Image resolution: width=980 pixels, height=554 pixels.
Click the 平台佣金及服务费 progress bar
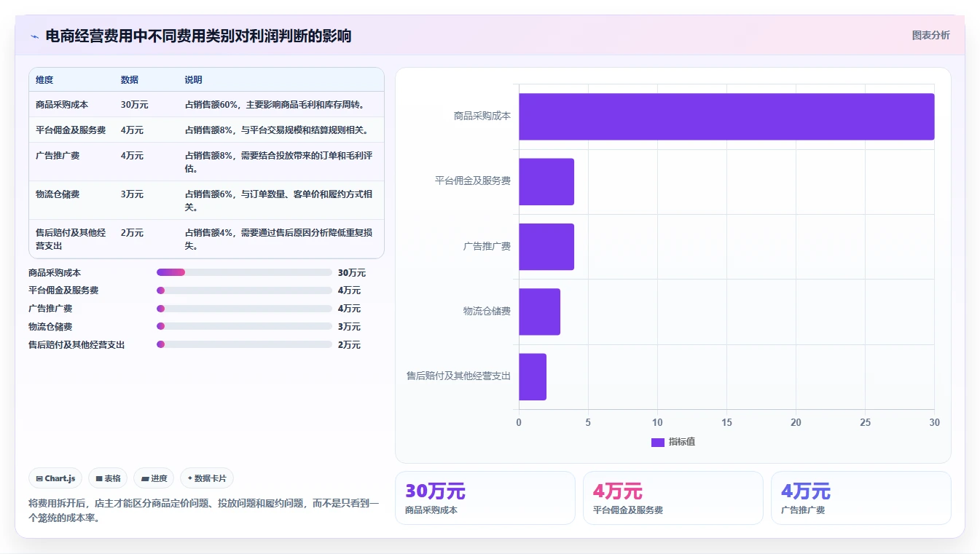[x=244, y=290]
